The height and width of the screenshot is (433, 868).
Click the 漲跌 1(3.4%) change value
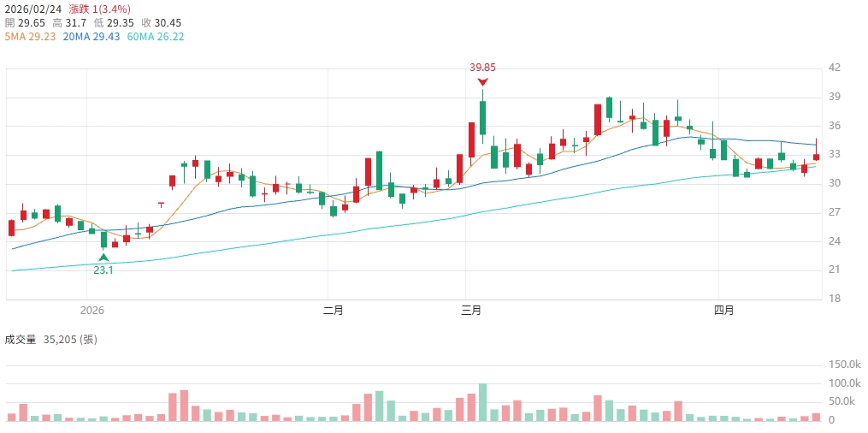[x=99, y=9]
